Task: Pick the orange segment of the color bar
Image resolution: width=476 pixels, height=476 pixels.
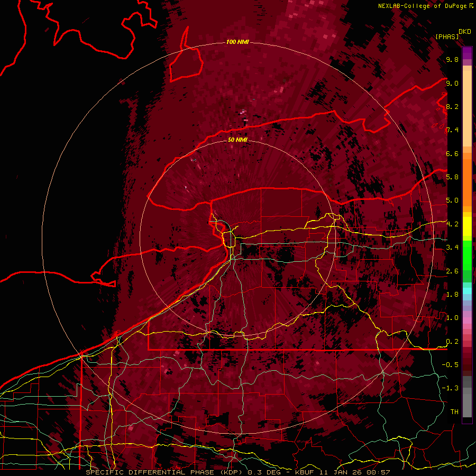Action: (x=467, y=179)
